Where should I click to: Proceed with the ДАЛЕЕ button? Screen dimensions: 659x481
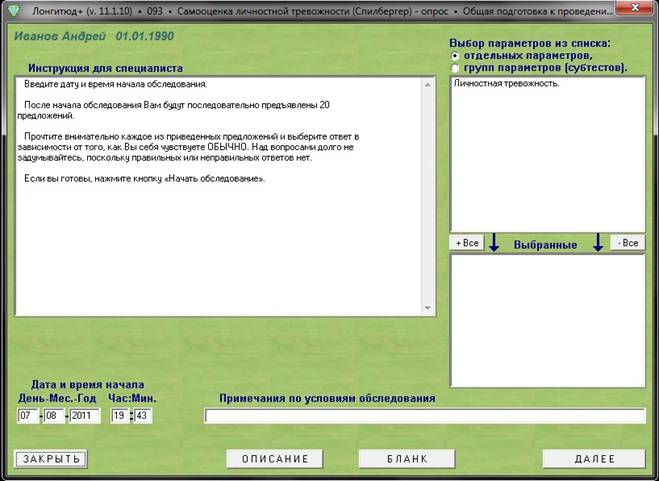[594, 459]
